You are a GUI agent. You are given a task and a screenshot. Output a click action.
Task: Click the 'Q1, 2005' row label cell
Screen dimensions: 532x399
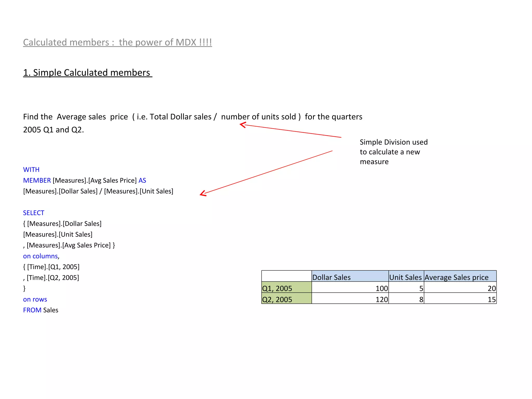287,287
